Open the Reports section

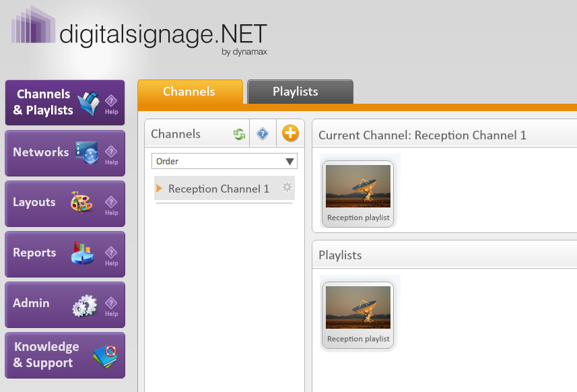click(x=65, y=255)
